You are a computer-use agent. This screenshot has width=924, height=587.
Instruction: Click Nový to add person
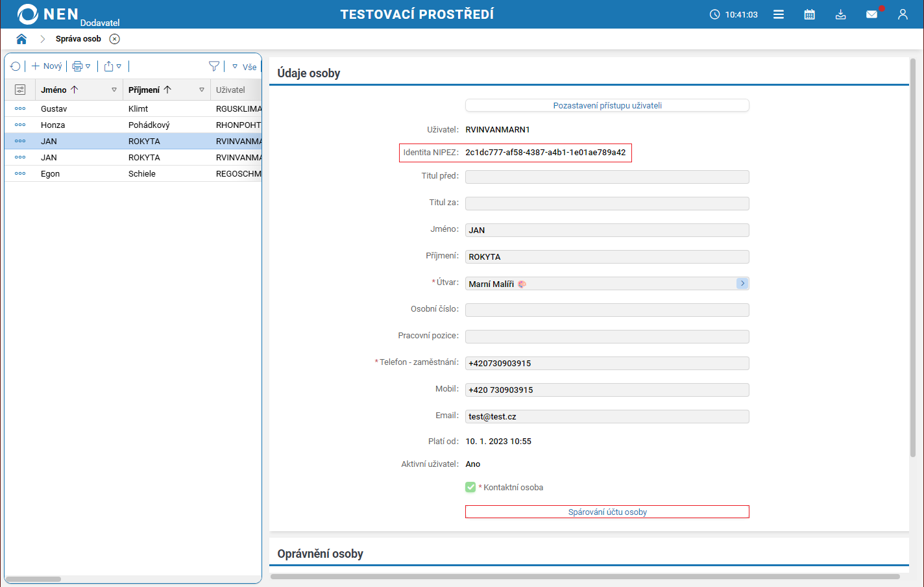47,66
